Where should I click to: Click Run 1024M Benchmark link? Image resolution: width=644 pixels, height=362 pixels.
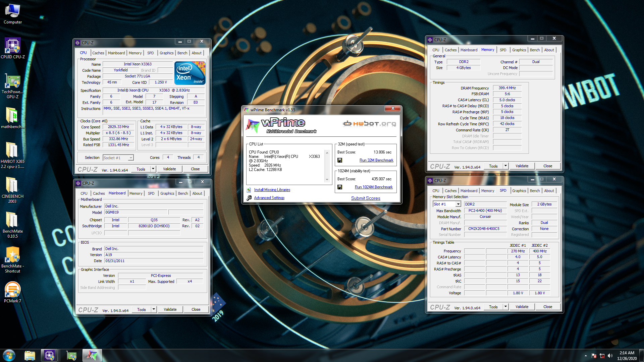click(x=374, y=187)
